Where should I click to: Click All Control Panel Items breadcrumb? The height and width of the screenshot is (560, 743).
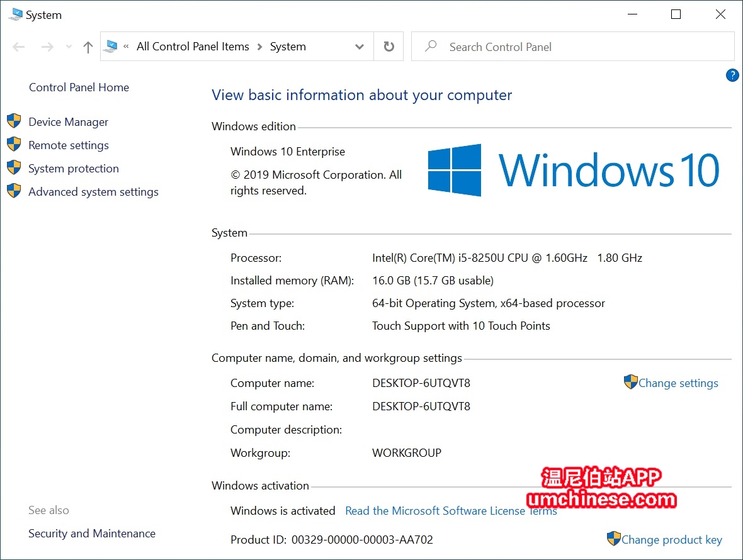193,47
